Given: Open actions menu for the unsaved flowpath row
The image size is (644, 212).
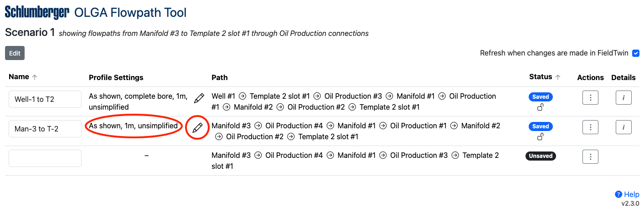Looking at the screenshot, I should (x=590, y=157).
